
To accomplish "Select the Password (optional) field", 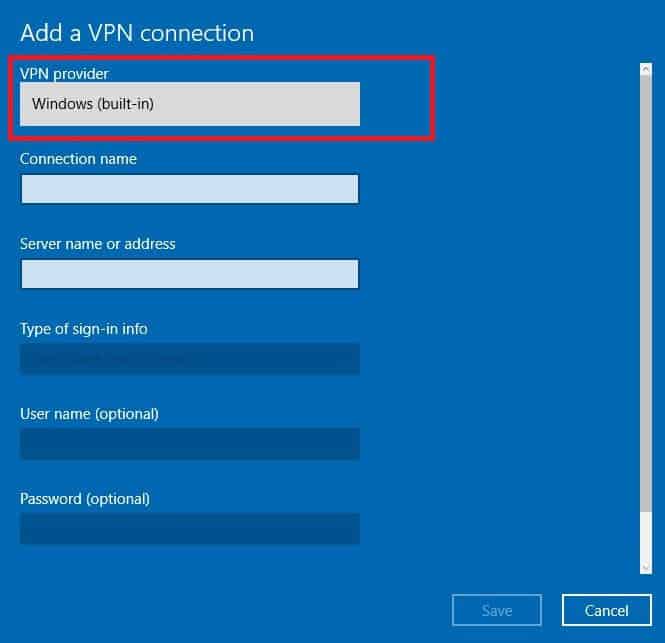I will click(x=190, y=528).
